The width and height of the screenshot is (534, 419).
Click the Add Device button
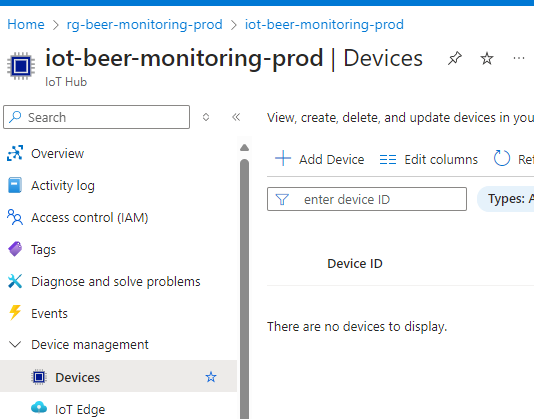point(319,159)
